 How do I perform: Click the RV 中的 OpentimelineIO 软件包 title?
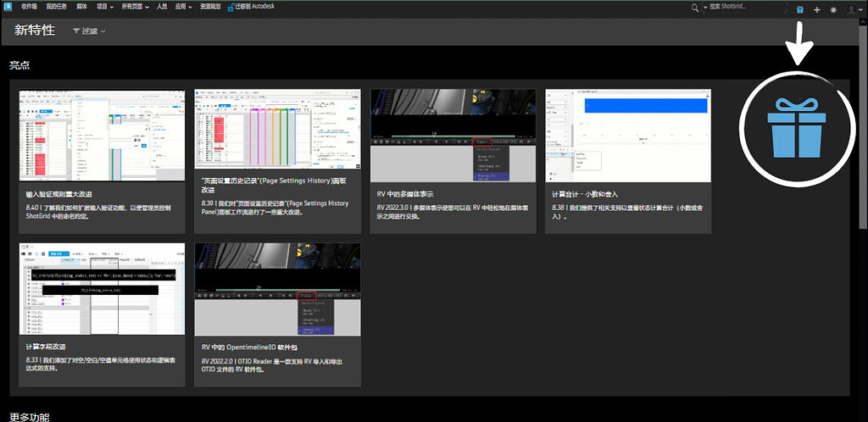[250, 348]
